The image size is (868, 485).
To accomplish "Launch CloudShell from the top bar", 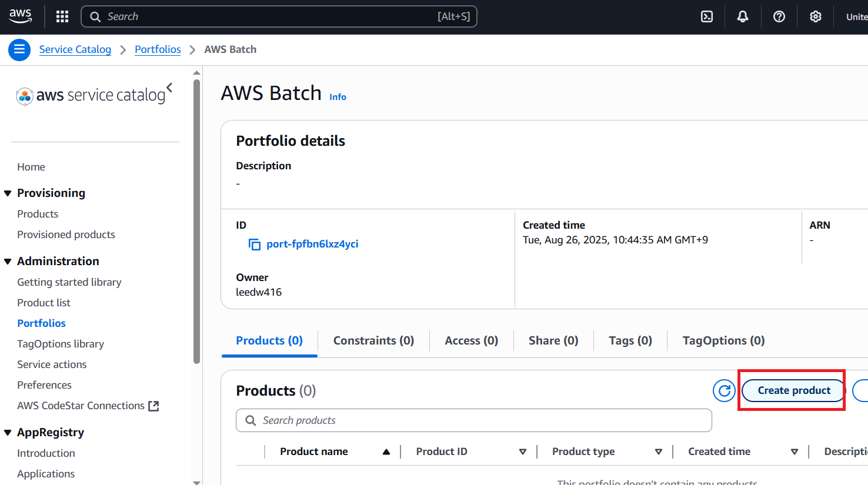I will click(x=707, y=16).
